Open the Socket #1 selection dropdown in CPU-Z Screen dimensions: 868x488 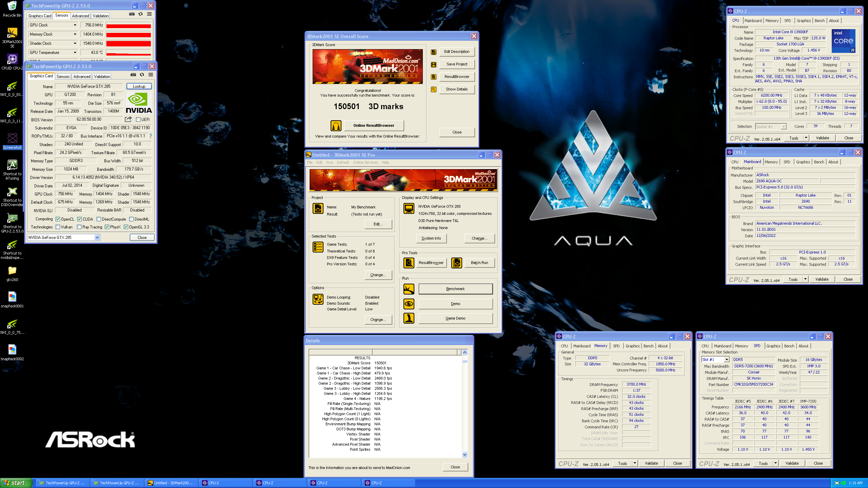pyautogui.click(x=771, y=127)
